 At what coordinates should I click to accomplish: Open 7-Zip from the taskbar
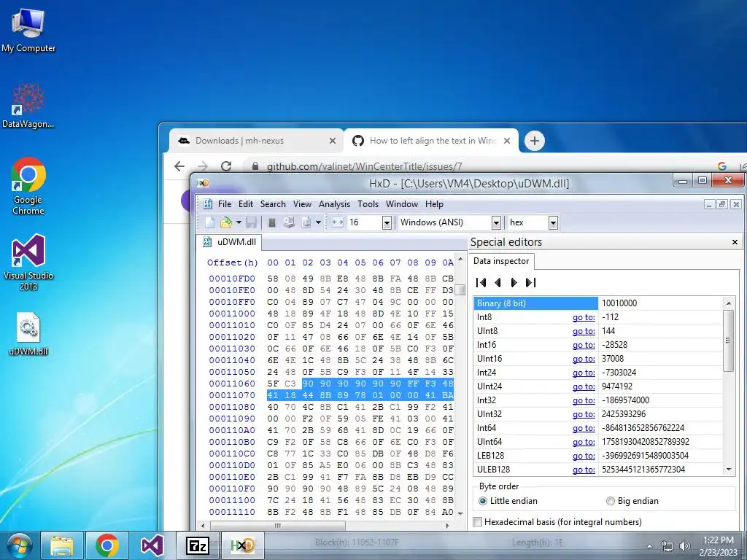[x=197, y=545]
